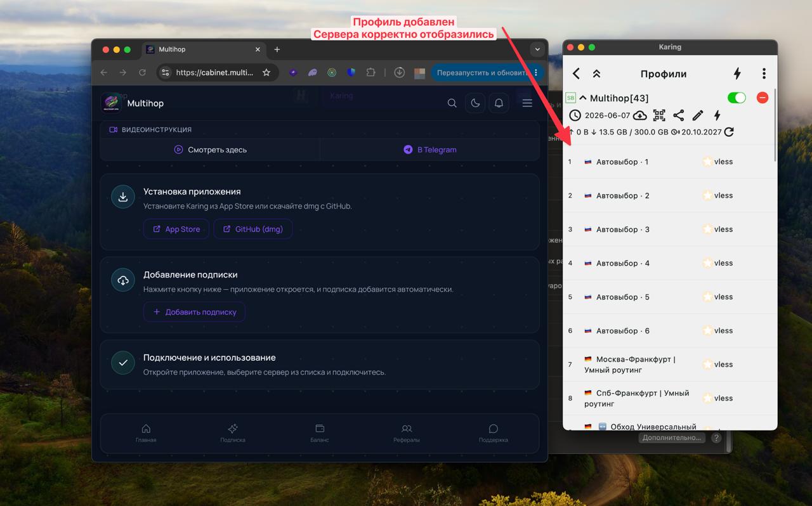The image size is (812, 506).
Task: Close the Multihop browser tab
Action: (258, 49)
